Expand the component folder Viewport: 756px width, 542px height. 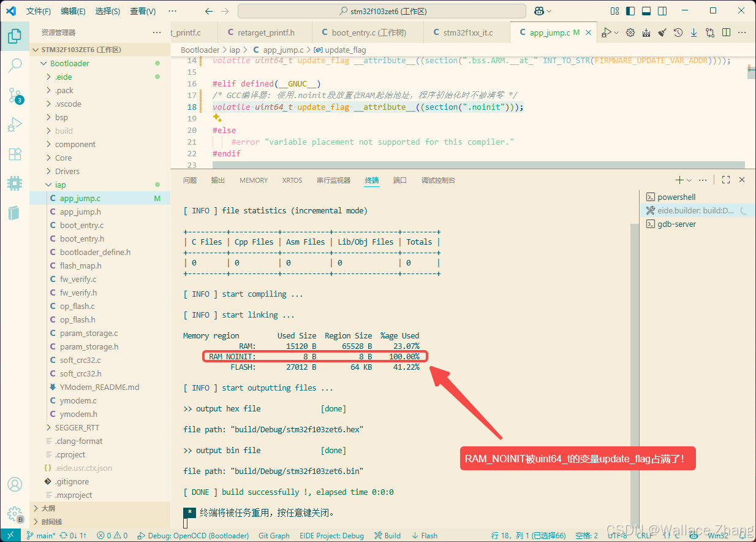pyautogui.click(x=100, y=144)
